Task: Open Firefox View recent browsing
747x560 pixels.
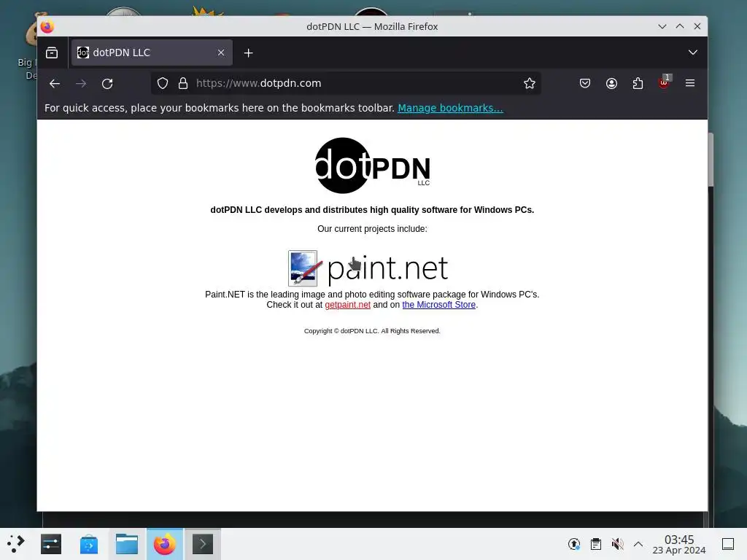Action: 52,52
